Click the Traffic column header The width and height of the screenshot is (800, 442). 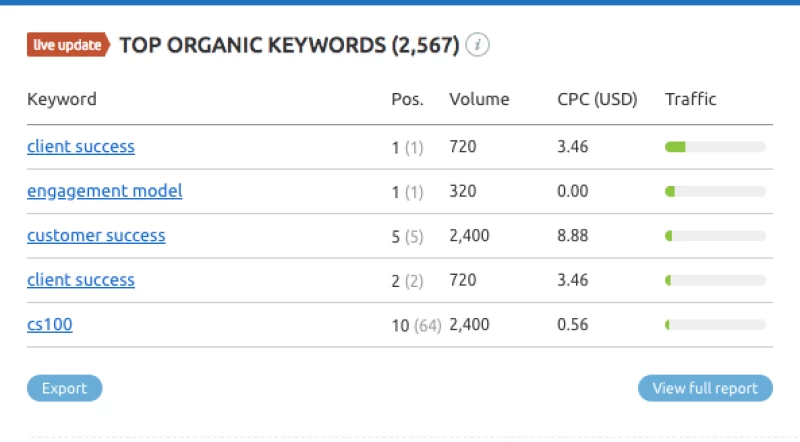click(691, 99)
